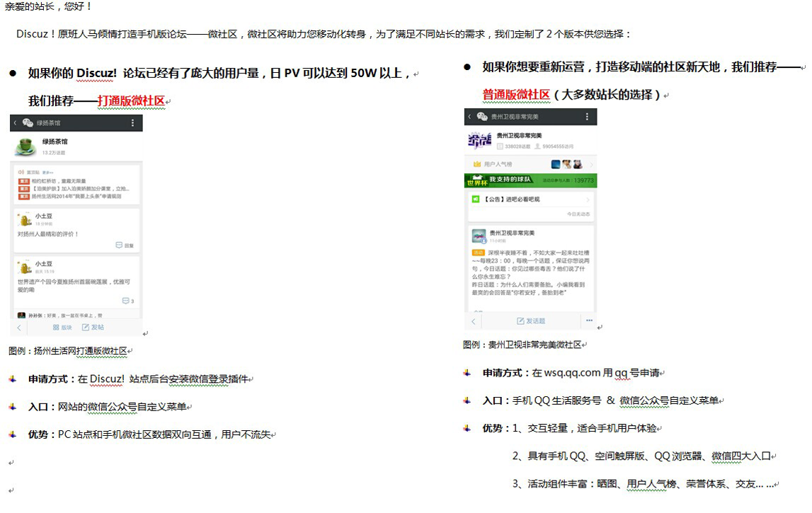Click the 世界杯 我支持的球队 green banner

tap(531, 180)
